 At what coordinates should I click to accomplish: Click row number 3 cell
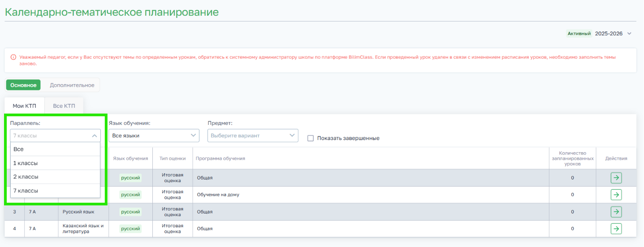coord(14,212)
